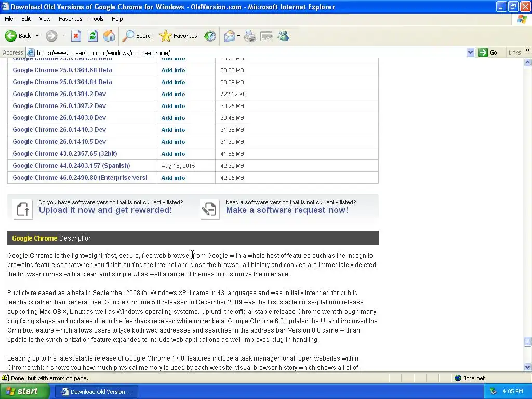532x399 pixels.
Task: Open Google Chrome 26.0.1410.3 Dev link
Action: (59, 129)
